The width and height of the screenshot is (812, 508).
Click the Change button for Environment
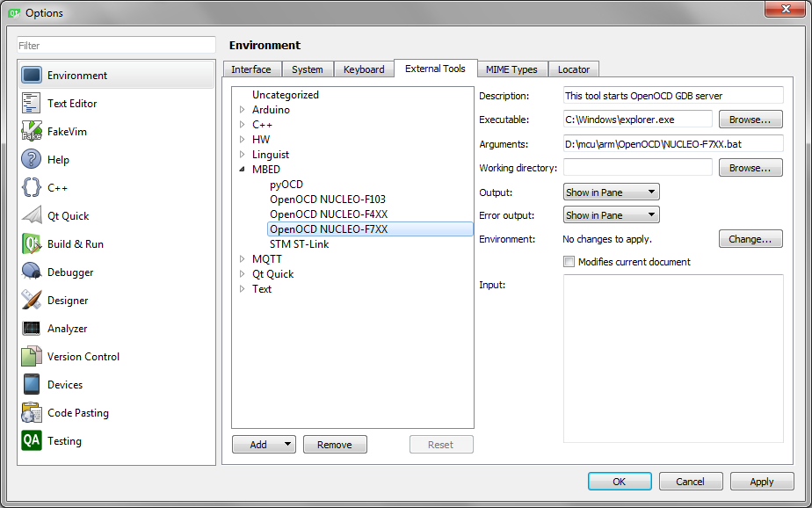click(750, 238)
